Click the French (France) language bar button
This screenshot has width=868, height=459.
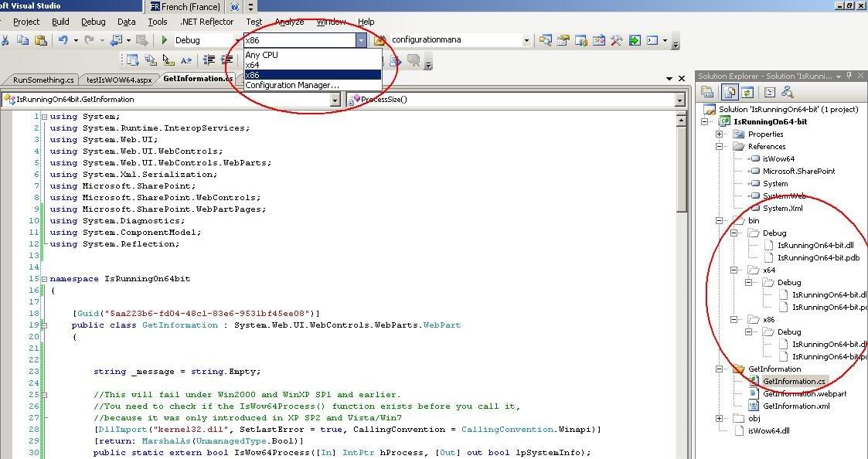coord(186,7)
